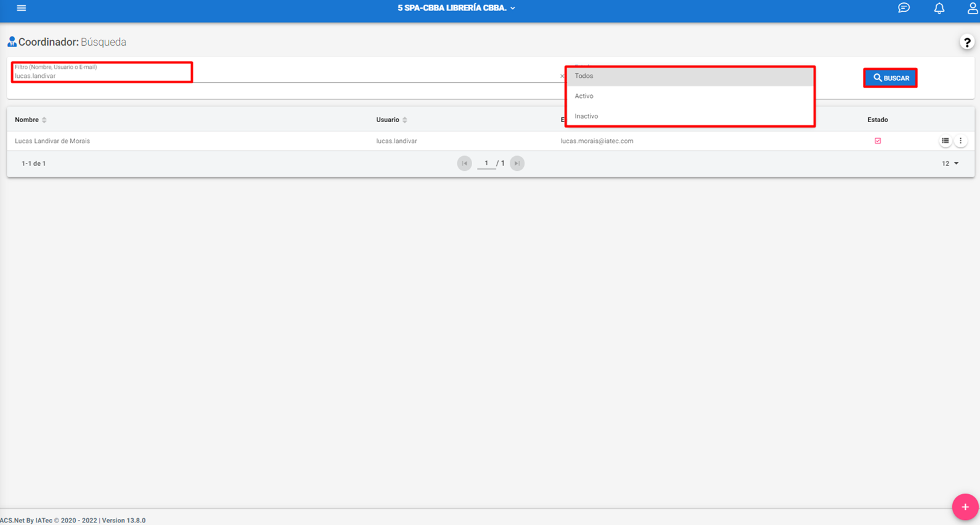Open more options for Lucas Landivar row

960,141
